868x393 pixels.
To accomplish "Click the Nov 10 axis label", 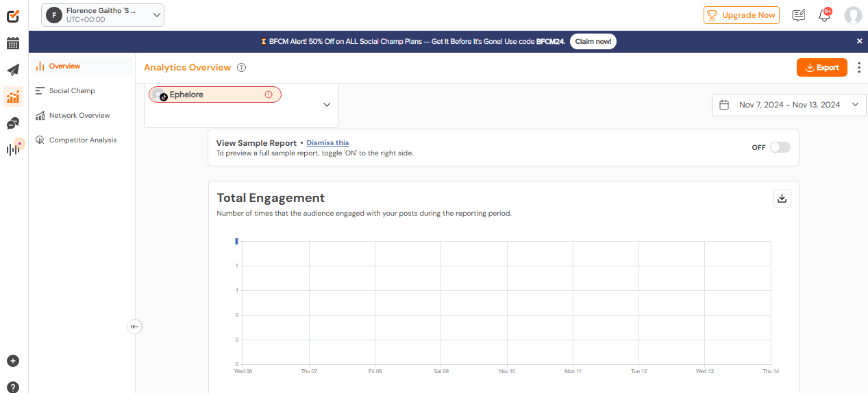I will point(507,371).
